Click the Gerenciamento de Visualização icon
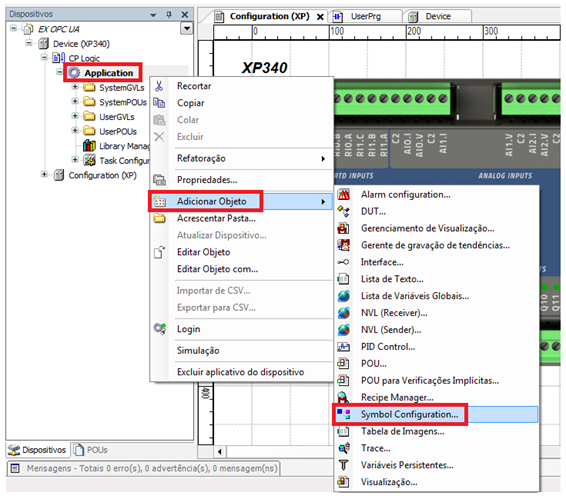566x499 pixels. [343, 228]
